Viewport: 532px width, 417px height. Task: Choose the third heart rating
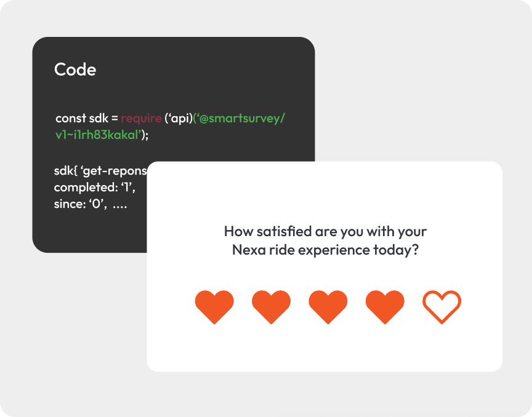click(x=328, y=306)
